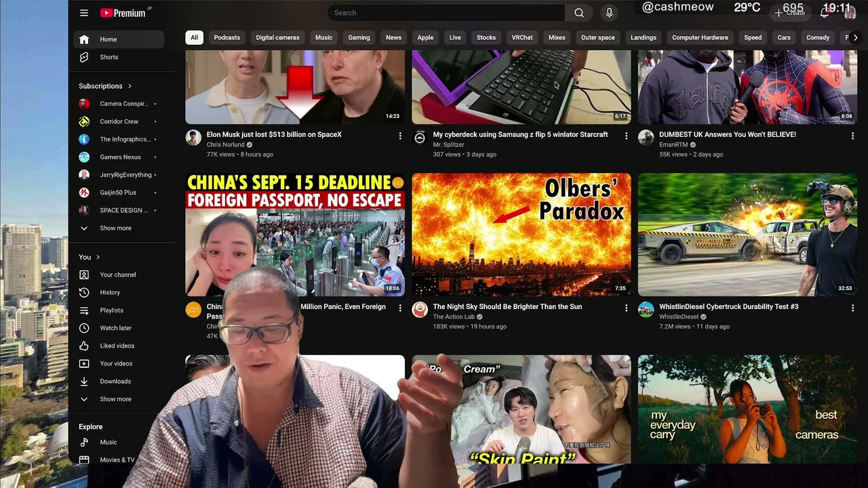Image resolution: width=868 pixels, height=488 pixels.
Task: Show more category chips with the right arrow
Action: pyautogui.click(x=855, y=38)
